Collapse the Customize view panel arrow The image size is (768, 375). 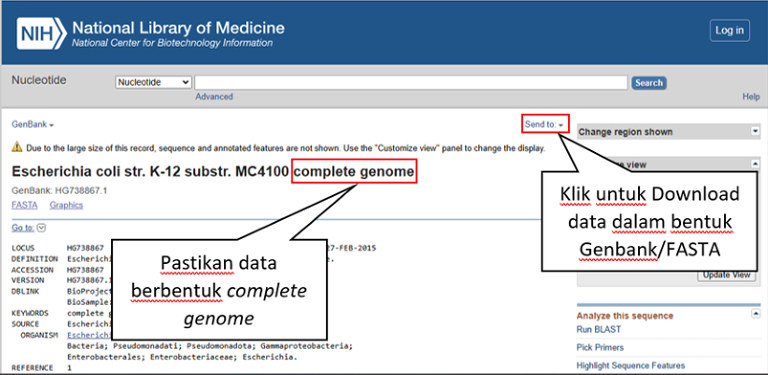point(755,164)
